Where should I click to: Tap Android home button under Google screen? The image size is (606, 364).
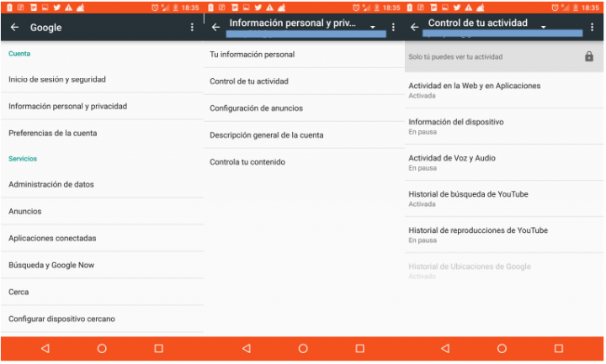pyautogui.click(x=102, y=349)
